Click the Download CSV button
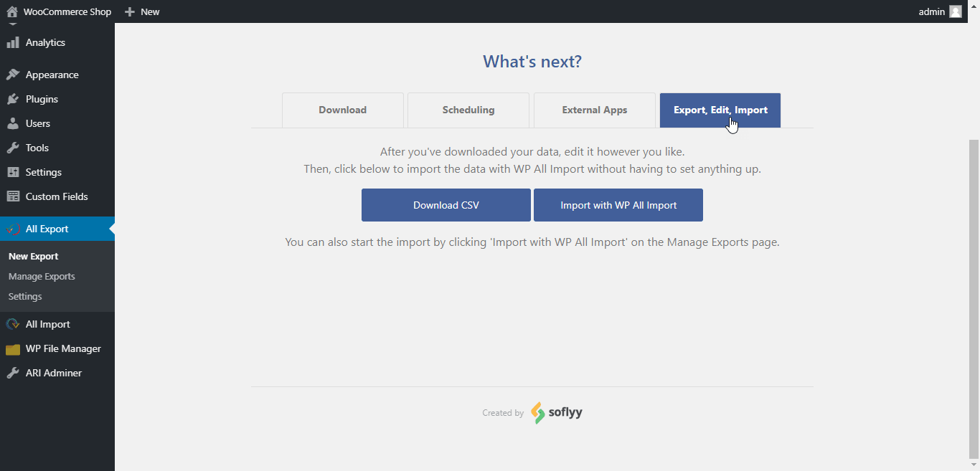This screenshot has width=980, height=471. (446, 205)
